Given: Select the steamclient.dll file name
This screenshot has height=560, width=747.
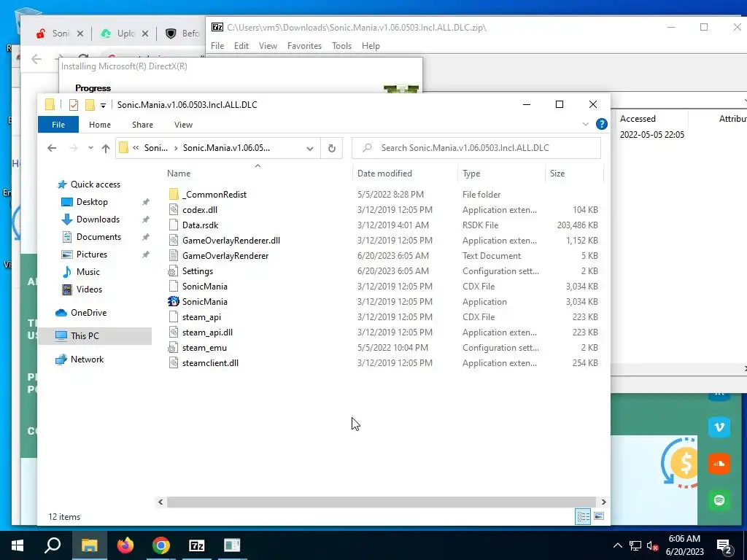Looking at the screenshot, I should pos(210,363).
